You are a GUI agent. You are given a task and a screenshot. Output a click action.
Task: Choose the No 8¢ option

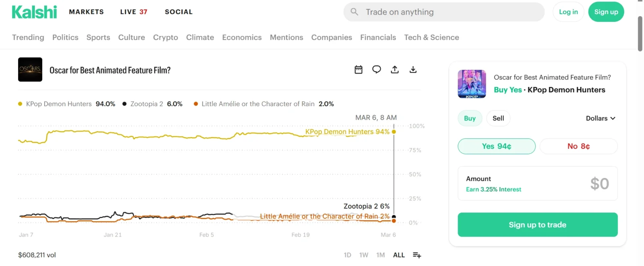(578, 146)
